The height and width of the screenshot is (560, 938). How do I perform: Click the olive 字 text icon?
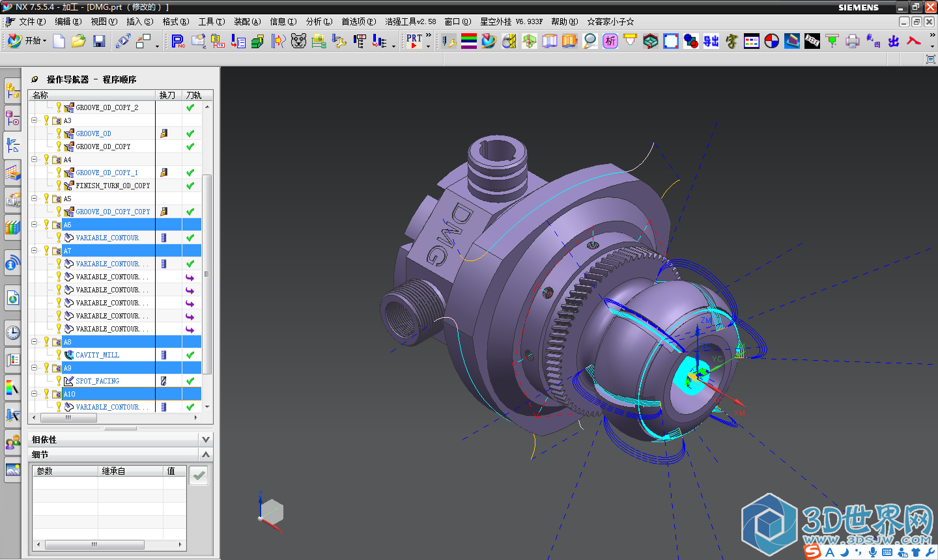(x=732, y=41)
